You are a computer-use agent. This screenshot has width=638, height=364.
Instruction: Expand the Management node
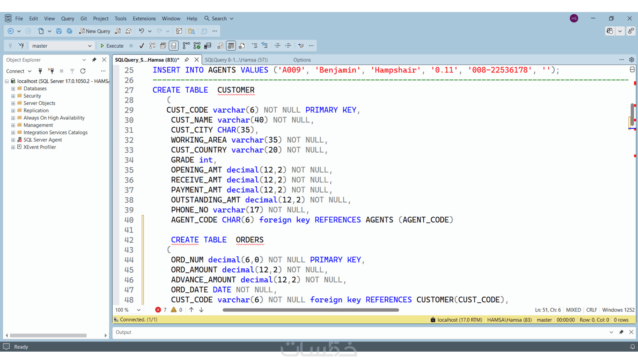pos(13,125)
